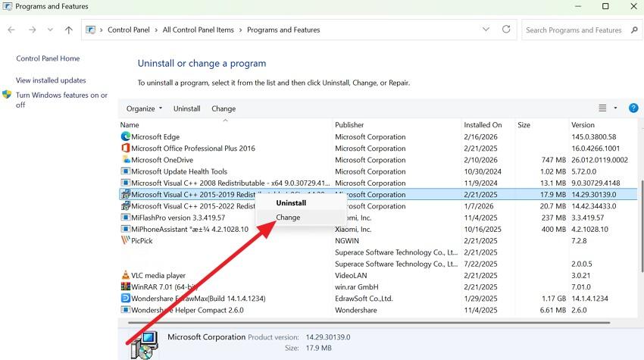644x360 pixels.
Task: Choose Change in the context menu
Action: click(288, 217)
